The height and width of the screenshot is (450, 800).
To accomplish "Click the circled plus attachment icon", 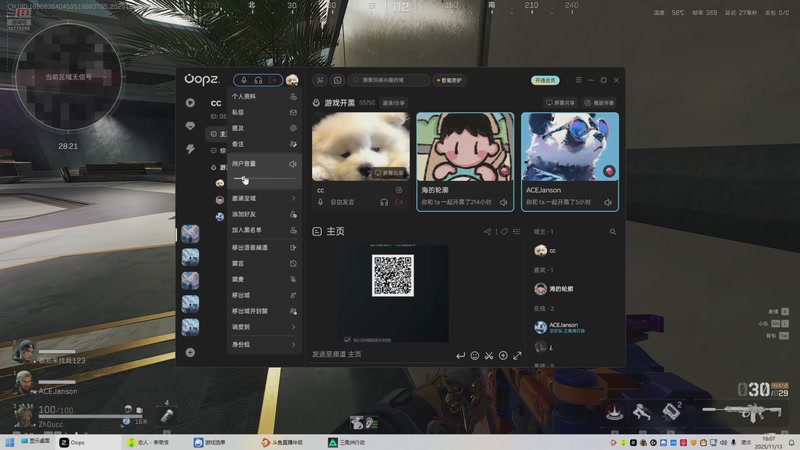I will (x=503, y=356).
